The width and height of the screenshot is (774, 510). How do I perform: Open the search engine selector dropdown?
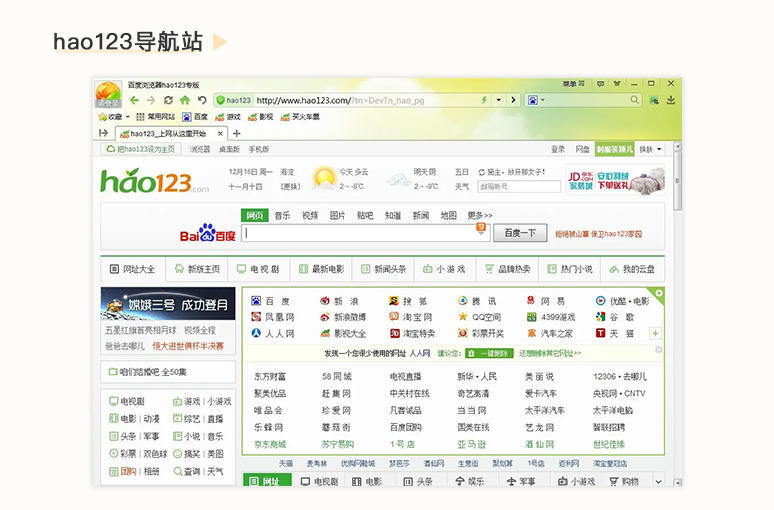tap(536, 100)
